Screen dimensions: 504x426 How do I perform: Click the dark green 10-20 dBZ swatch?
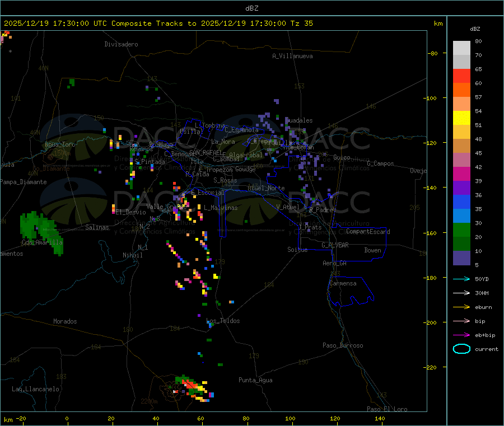tap(461, 244)
